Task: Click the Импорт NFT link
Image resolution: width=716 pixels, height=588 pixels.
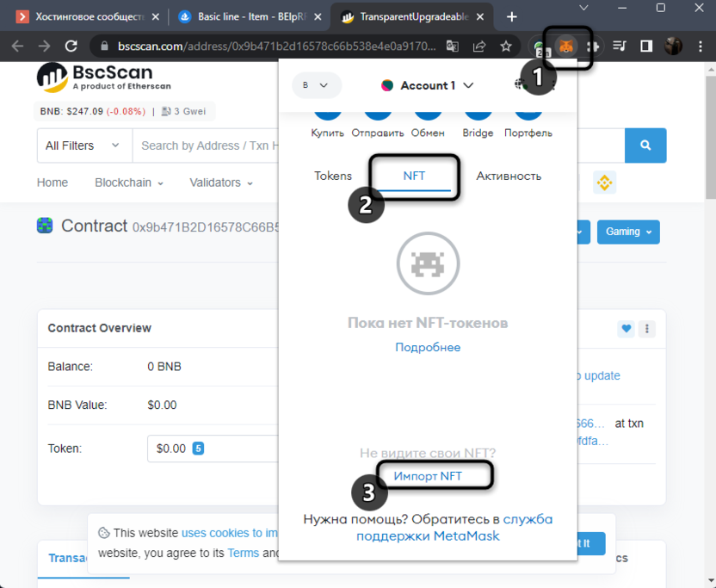Action: coord(428,476)
